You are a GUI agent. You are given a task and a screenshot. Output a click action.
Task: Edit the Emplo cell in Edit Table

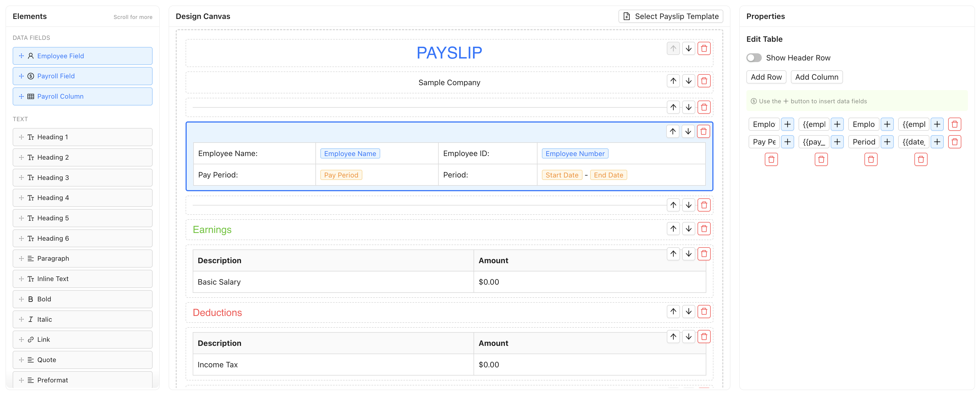(x=764, y=124)
